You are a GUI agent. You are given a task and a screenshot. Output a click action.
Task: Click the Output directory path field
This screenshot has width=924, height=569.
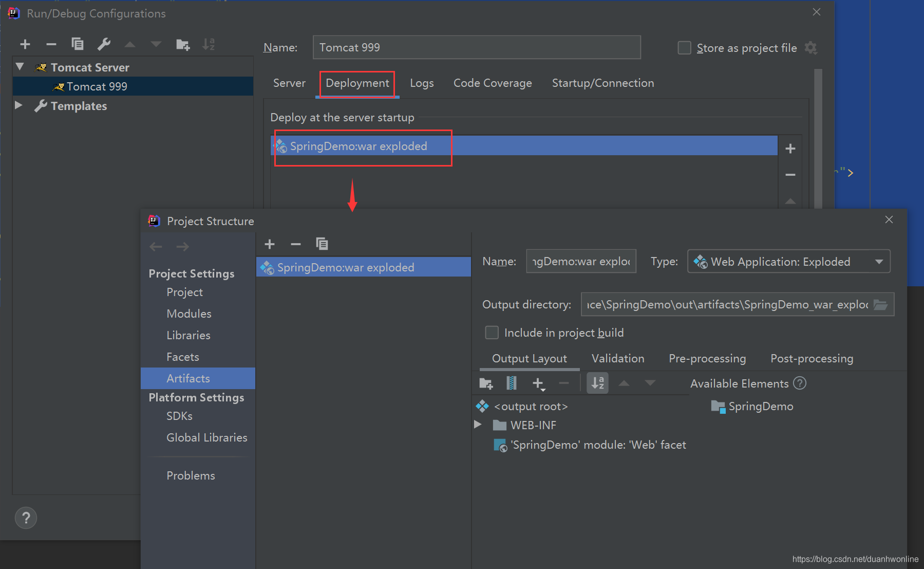pos(727,304)
